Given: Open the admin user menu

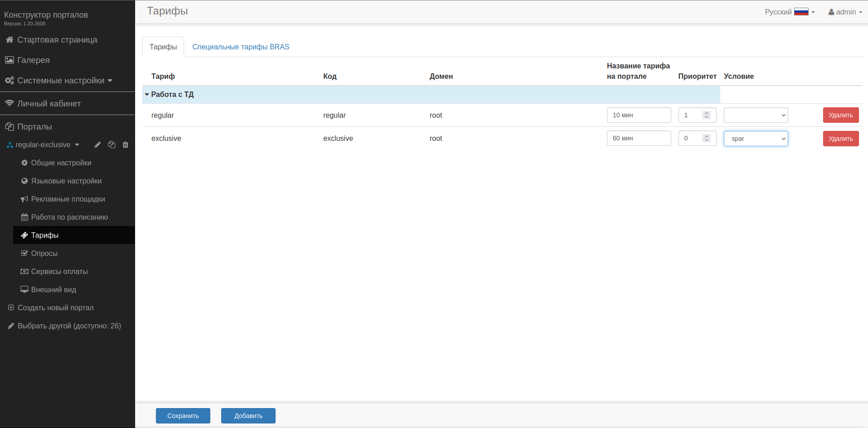Looking at the screenshot, I should coord(845,12).
